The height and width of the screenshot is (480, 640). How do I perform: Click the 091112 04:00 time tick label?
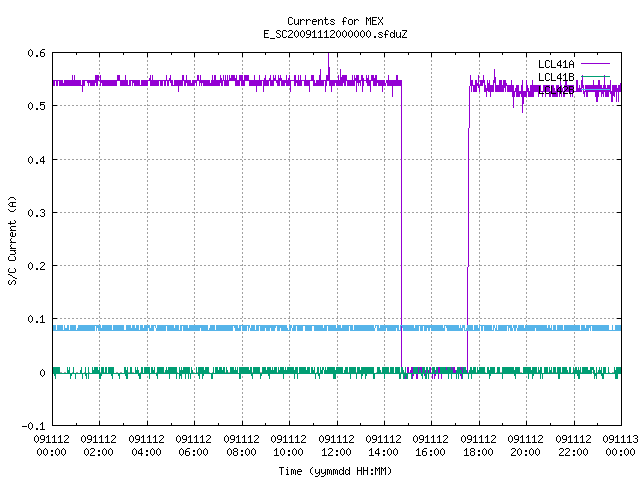146,446
